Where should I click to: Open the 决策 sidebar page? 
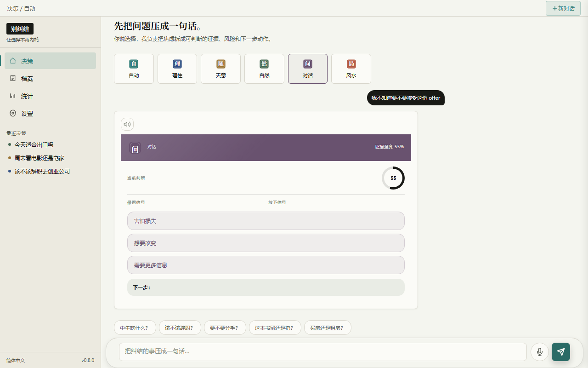50,61
